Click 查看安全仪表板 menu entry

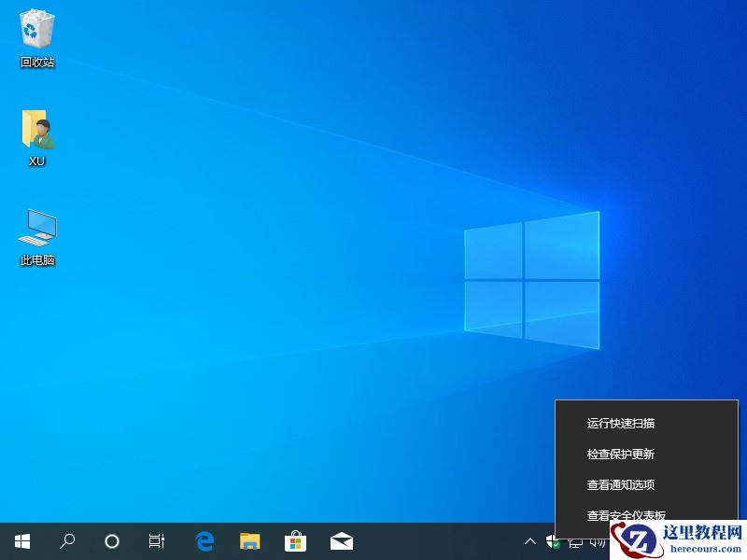(621, 515)
